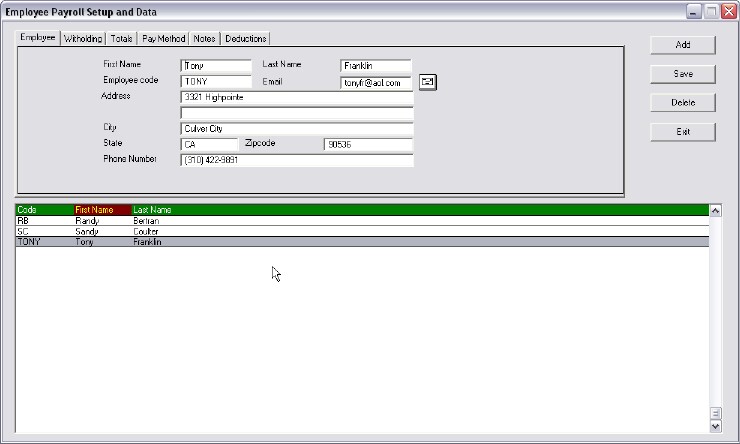This screenshot has width=740, height=444.
Task: Click the Save button
Action: tap(682, 74)
